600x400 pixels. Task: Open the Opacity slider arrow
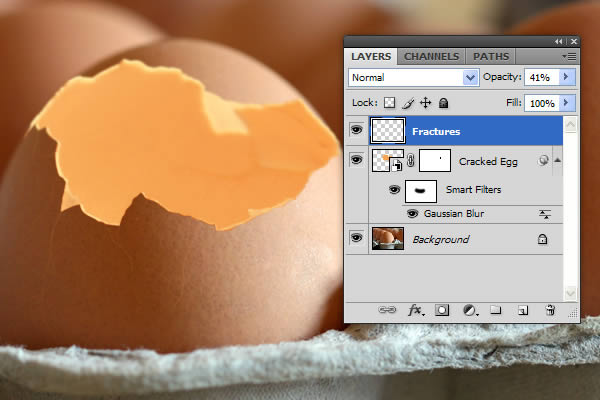567,77
